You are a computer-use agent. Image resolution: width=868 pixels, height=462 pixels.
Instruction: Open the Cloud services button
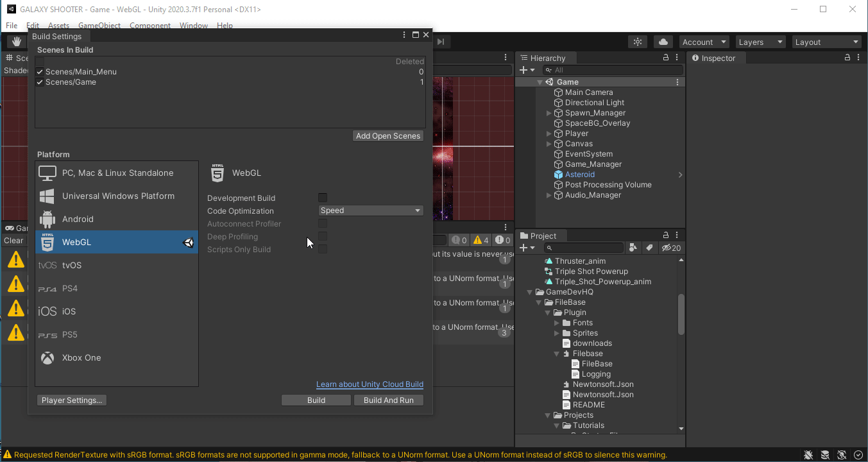[663, 42]
